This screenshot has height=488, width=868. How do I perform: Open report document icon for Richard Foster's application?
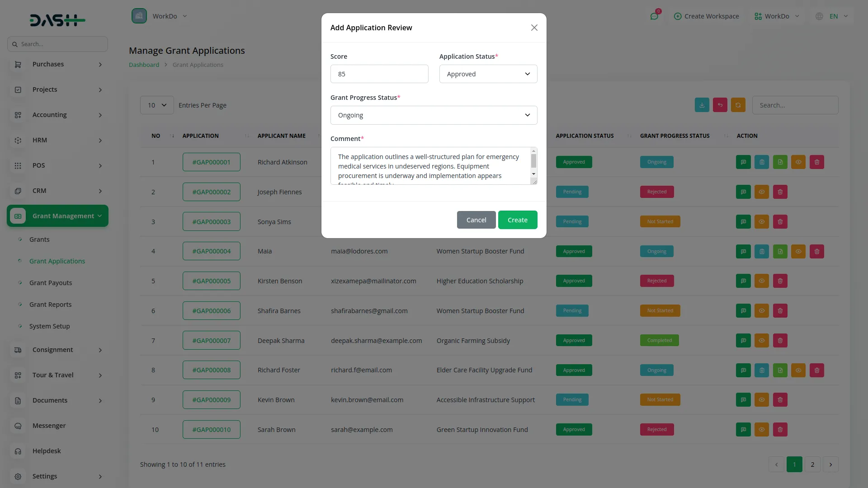click(780, 370)
